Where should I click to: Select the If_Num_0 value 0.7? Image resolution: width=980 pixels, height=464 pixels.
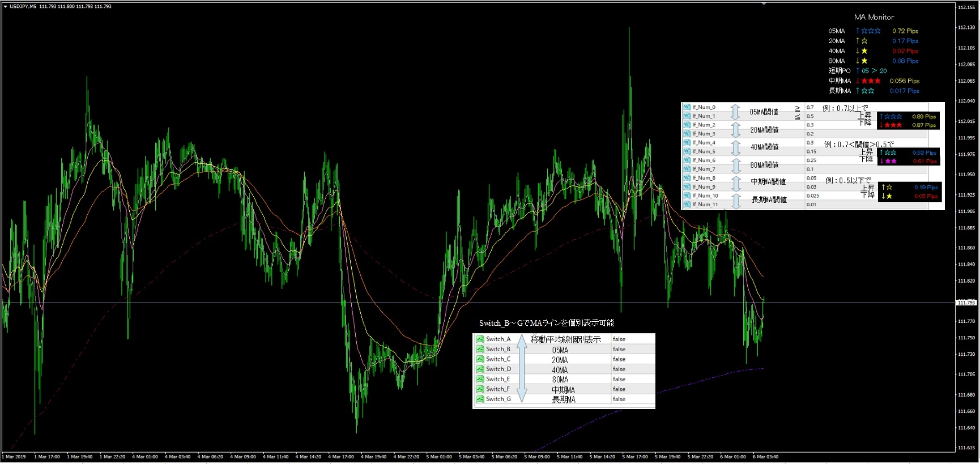(810, 107)
